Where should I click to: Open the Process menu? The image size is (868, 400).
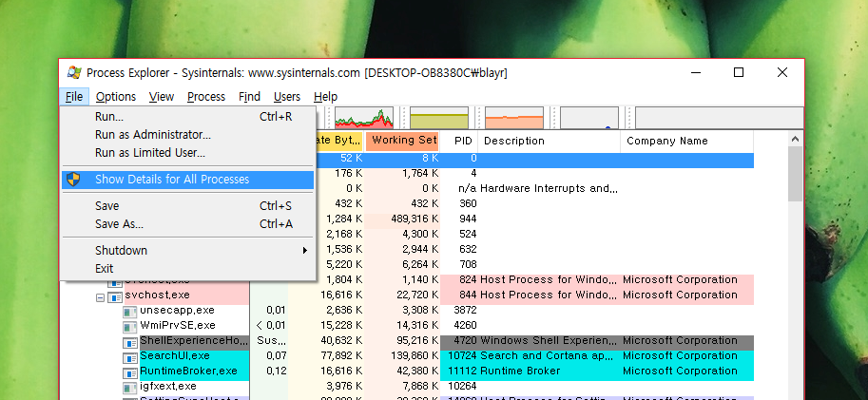(206, 97)
